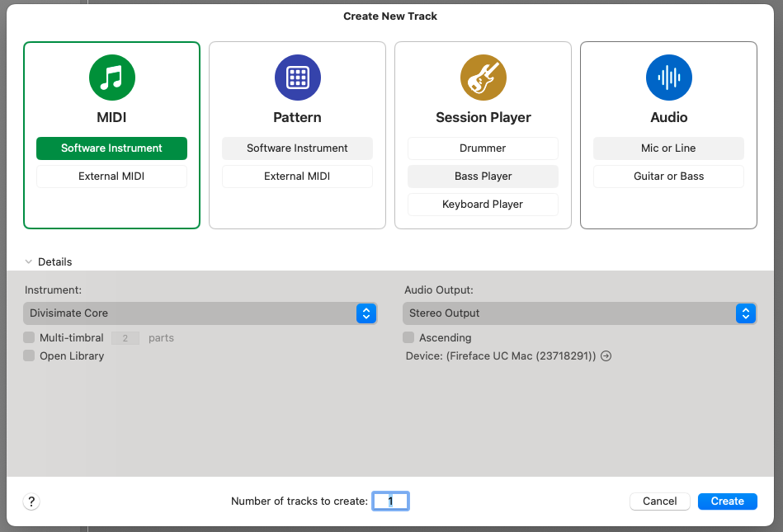The height and width of the screenshot is (532, 783).
Task: Enable the Multi-timbral checkbox
Action: pos(30,338)
